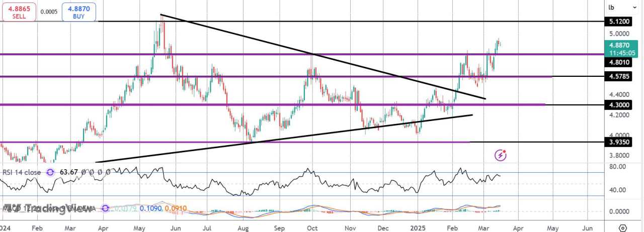Open the lb unit dropdown

pos(623,7)
